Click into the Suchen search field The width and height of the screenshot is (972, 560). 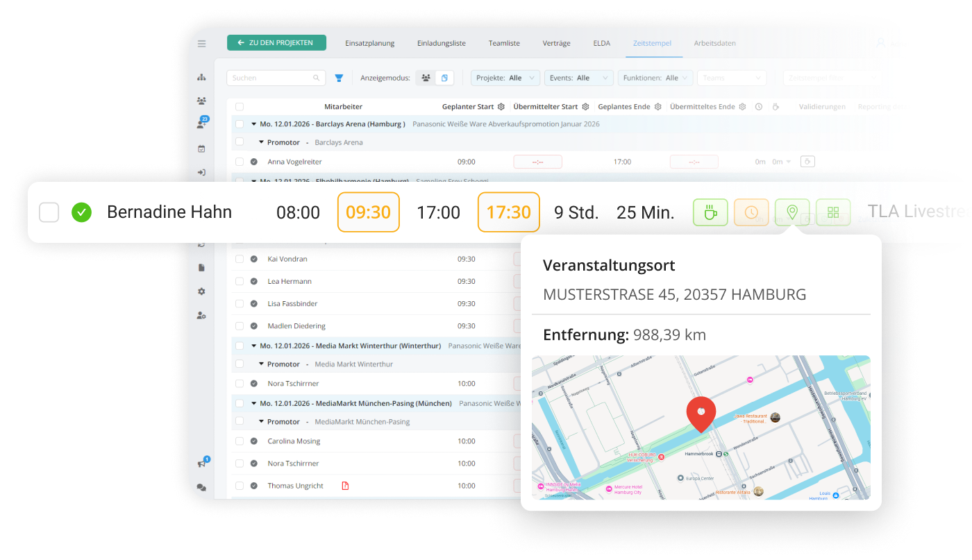(271, 78)
